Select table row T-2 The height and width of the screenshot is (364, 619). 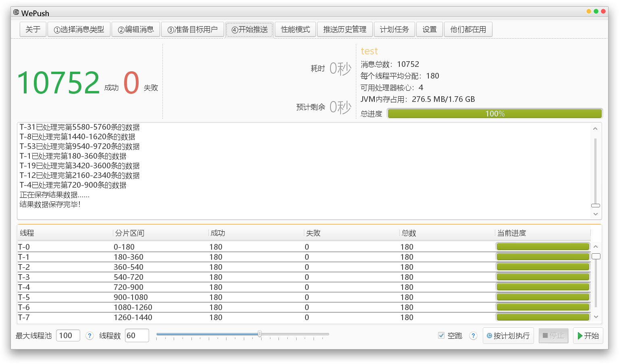[x=304, y=267]
